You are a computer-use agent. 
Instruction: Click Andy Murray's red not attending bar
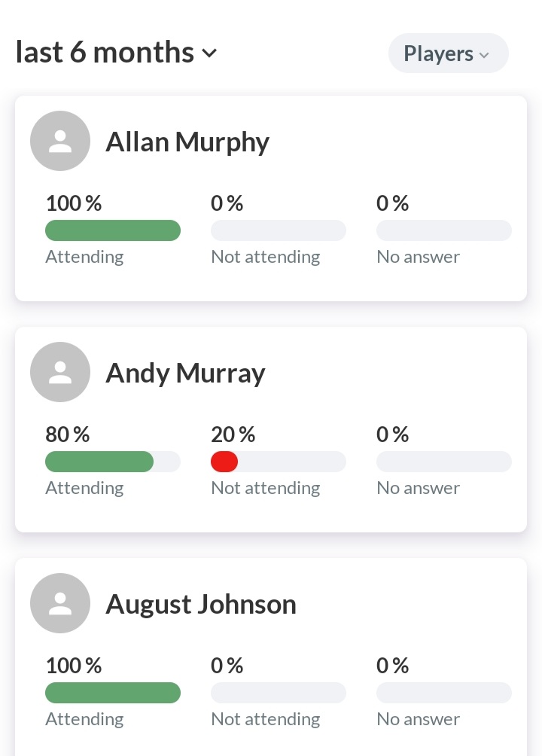[x=224, y=462]
